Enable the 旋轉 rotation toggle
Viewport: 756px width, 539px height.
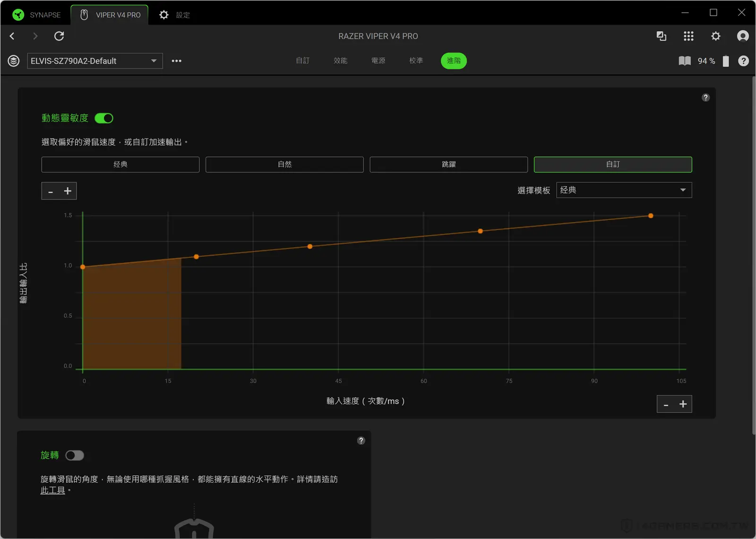pos(75,455)
